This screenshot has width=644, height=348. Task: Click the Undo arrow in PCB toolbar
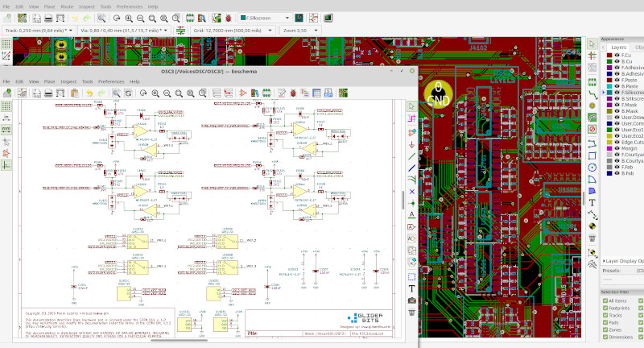[x=74, y=17]
